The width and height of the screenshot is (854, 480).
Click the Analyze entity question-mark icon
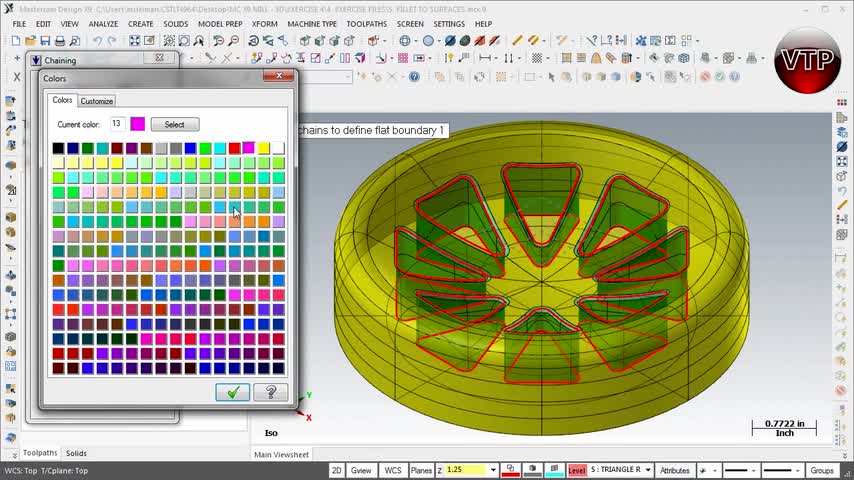[591, 41]
